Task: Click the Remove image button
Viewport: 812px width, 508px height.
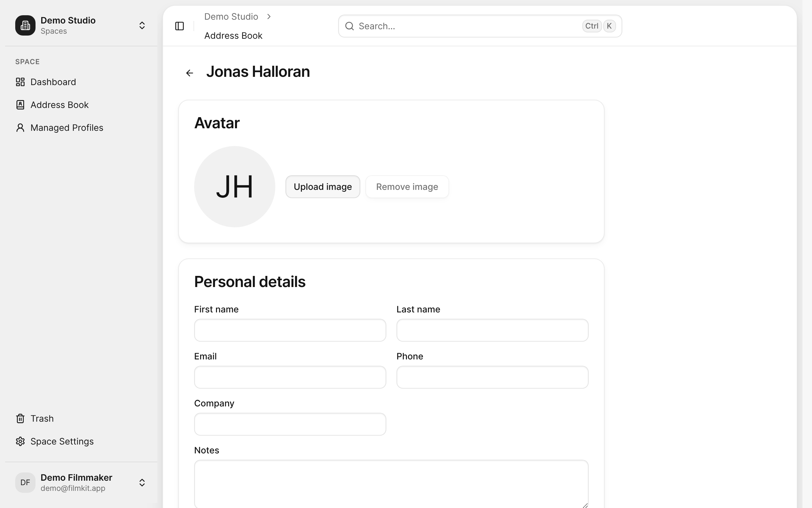Action: (x=407, y=186)
